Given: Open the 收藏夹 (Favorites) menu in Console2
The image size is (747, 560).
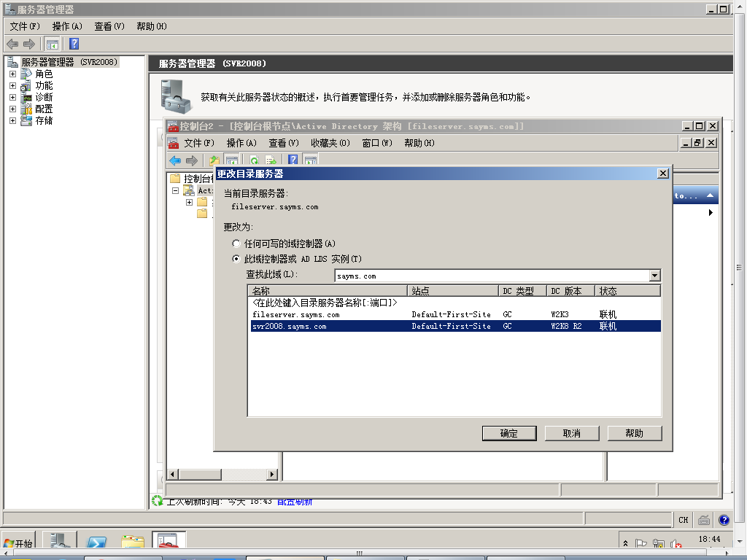Looking at the screenshot, I should (x=330, y=143).
